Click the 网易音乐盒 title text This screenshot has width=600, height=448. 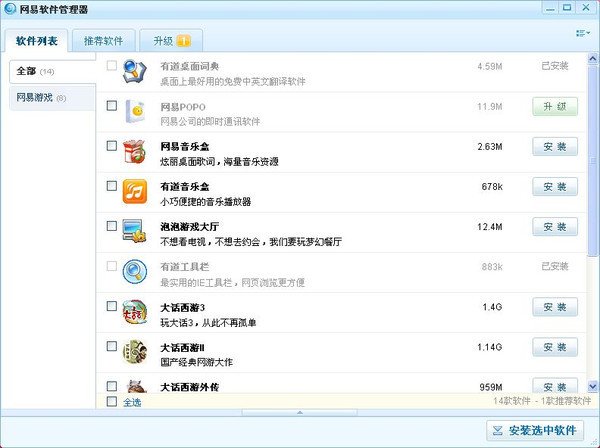[x=184, y=147]
